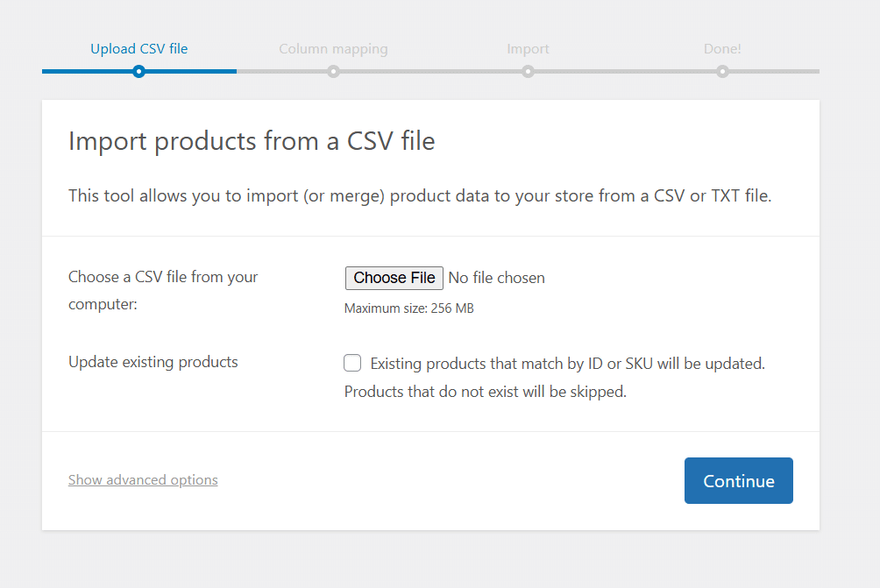Open the advanced options section

click(143, 479)
